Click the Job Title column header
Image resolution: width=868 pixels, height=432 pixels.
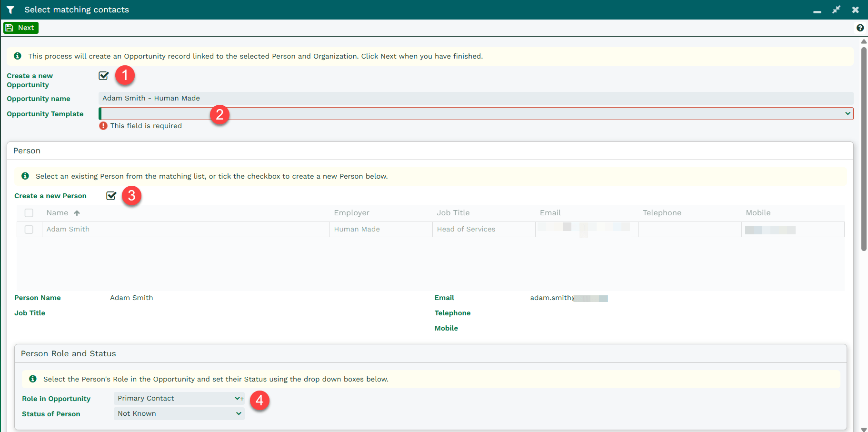point(453,213)
